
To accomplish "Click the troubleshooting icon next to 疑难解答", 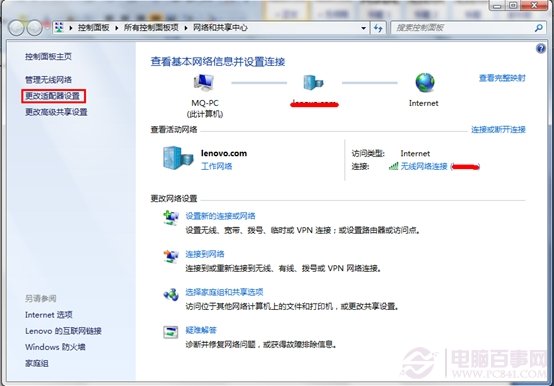I will (x=171, y=332).
